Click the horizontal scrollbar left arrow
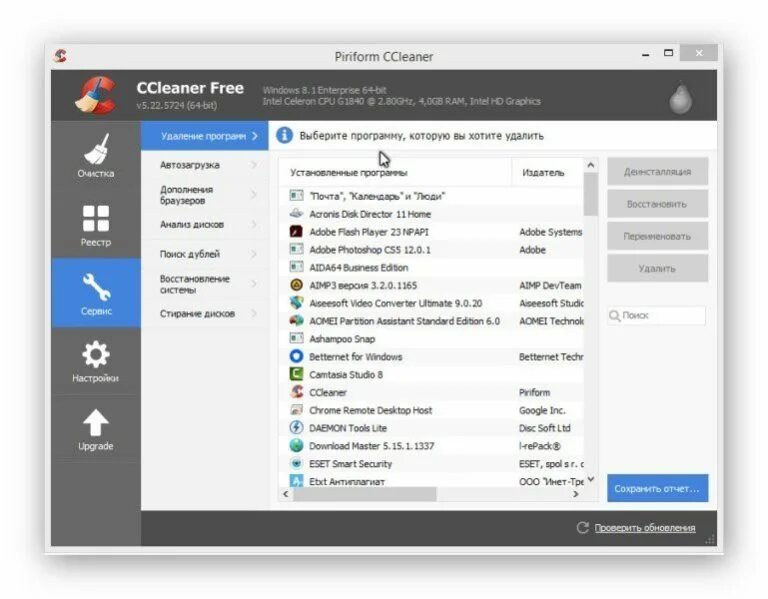 coord(286,494)
